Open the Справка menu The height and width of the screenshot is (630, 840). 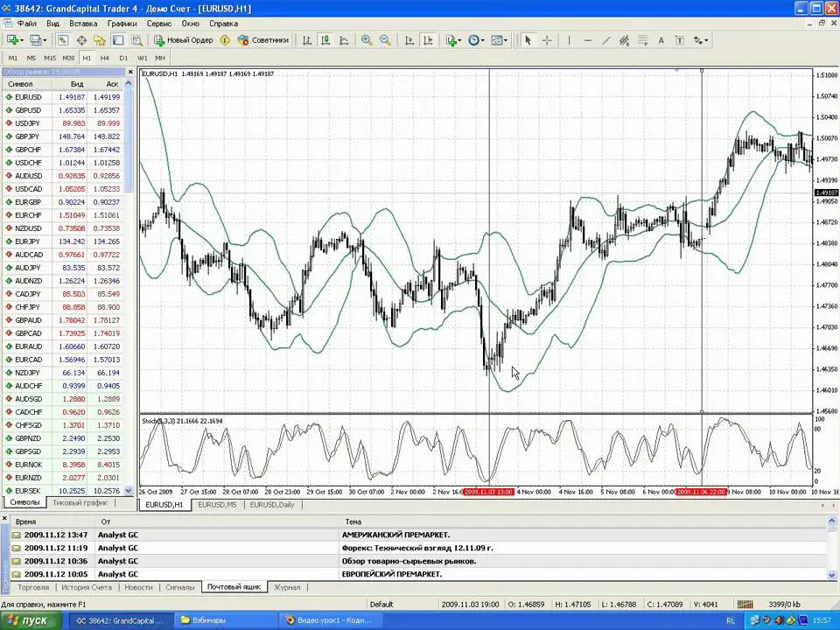223,24
